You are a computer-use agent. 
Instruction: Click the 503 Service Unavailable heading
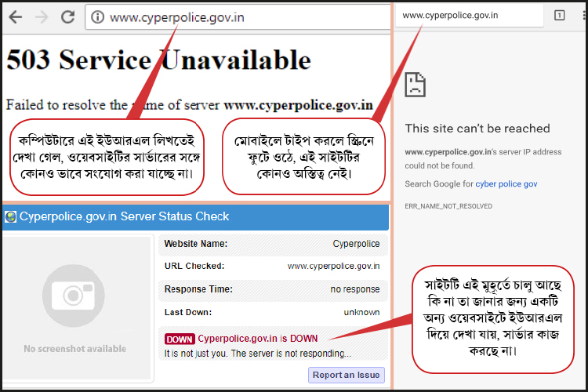[158, 60]
